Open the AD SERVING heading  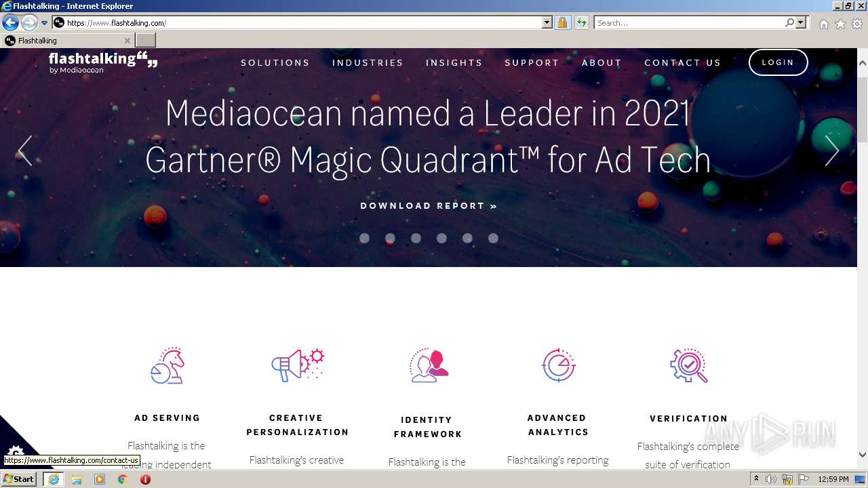tap(167, 418)
